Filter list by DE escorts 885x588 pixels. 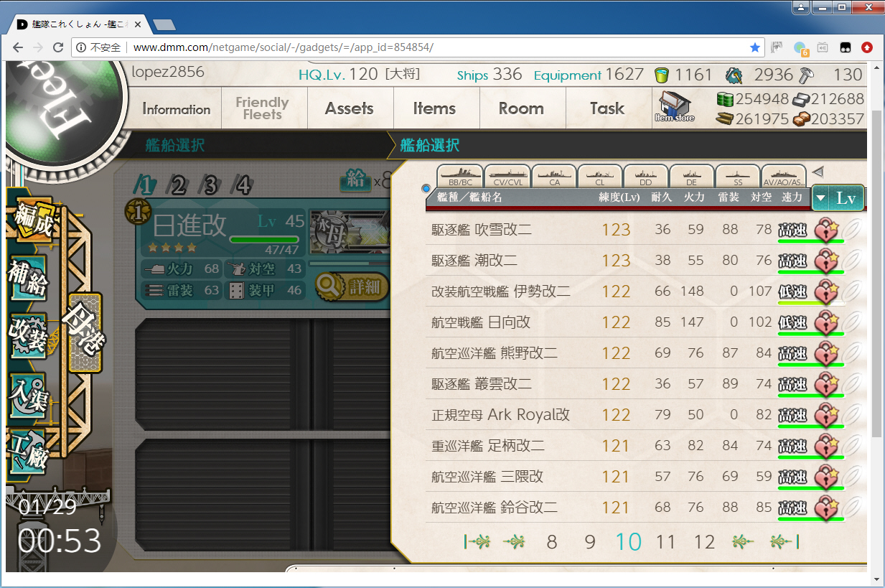tap(692, 176)
